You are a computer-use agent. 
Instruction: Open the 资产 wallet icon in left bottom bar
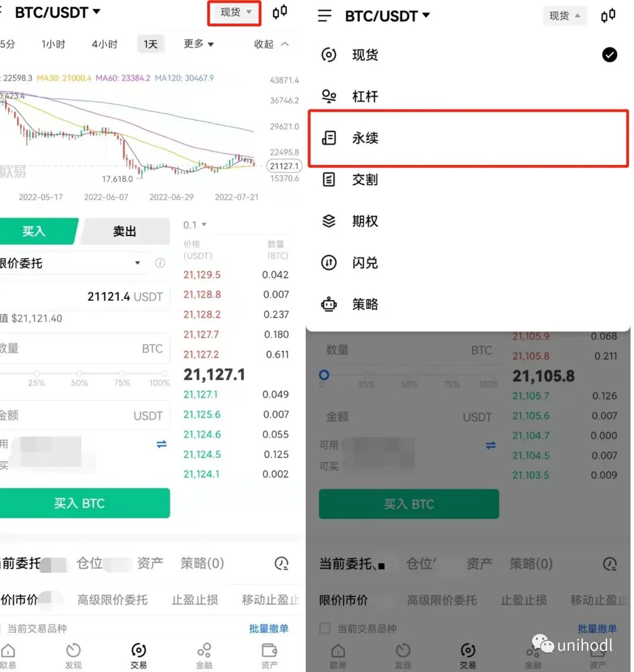point(269,656)
